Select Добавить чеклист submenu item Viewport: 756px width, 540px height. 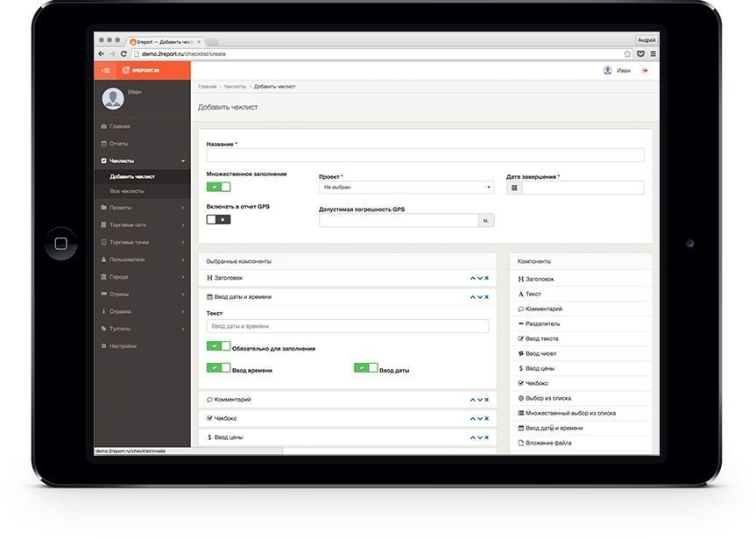point(143,176)
